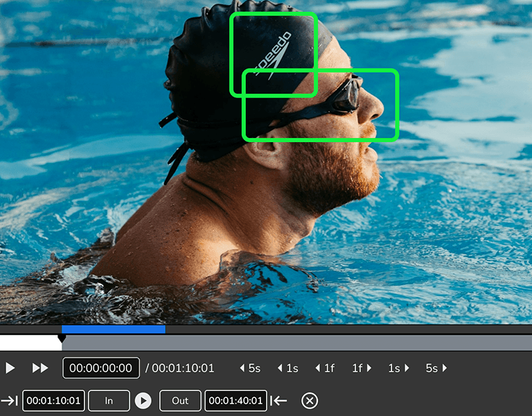Click the In timecode field 00:01:10:01
The width and height of the screenshot is (532, 416).
tap(54, 401)
